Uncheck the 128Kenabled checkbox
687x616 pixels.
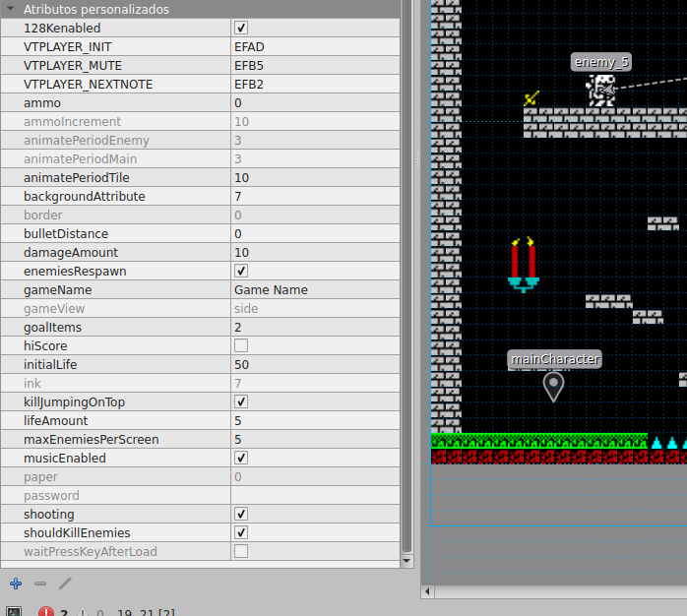click(x=241, y=28)
